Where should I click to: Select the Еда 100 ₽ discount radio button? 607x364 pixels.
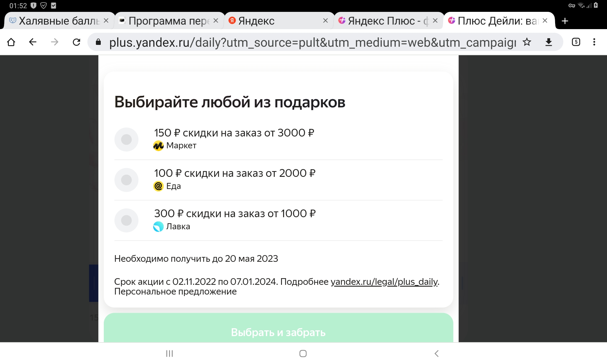click(126, 180)
